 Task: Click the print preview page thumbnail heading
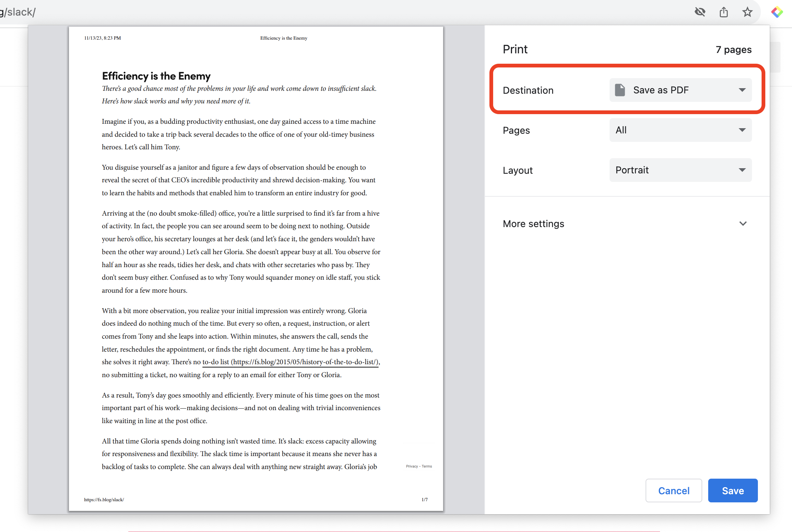click(x=156, y=76)
